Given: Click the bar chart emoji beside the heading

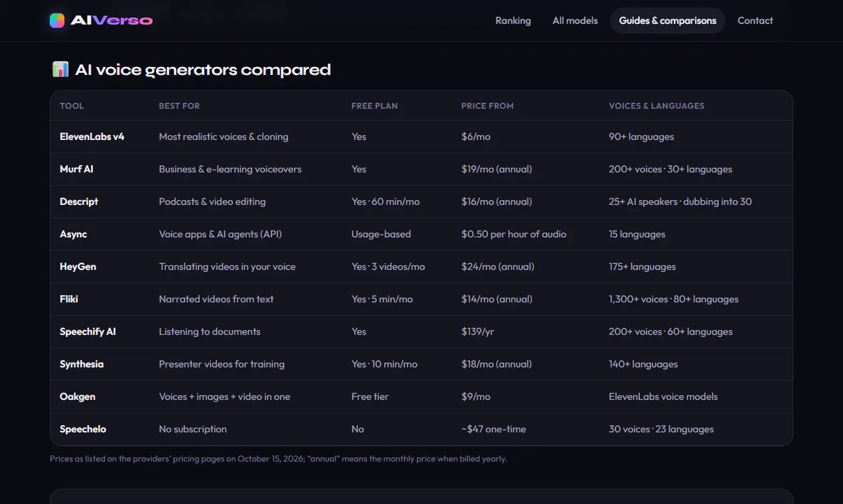Looking at the screenshot, I should (60, 69).
